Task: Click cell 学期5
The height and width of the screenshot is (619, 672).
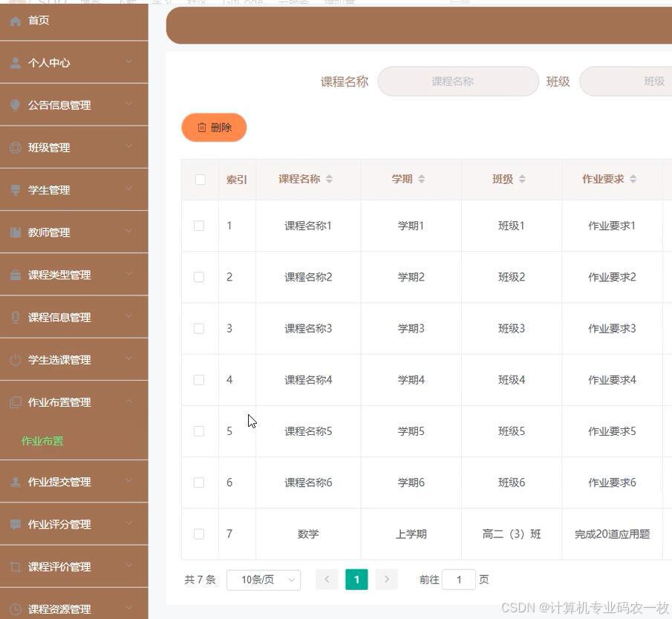Action: pos(411,431)
